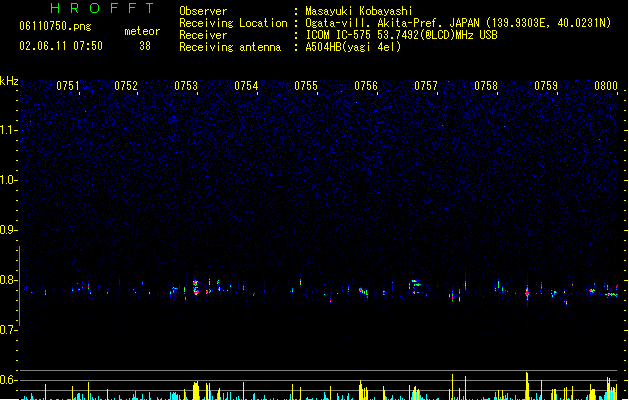The height and width of the screenshot is (400, 629).
Task: Click observer name Masayuki Kobayashi
Action: point(359,11)
